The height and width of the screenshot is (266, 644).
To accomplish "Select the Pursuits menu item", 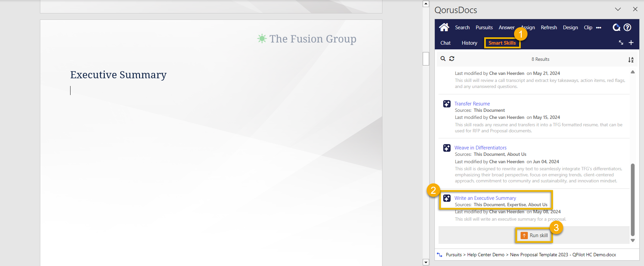I will click(484, 28).
